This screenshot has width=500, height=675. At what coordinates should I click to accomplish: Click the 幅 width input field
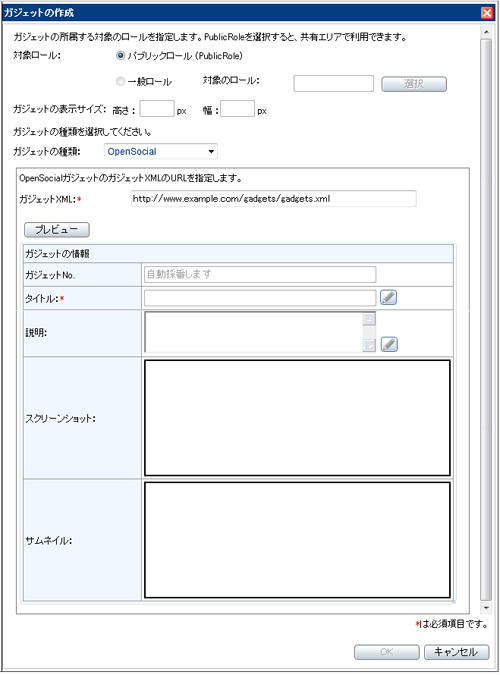(237, 109)
